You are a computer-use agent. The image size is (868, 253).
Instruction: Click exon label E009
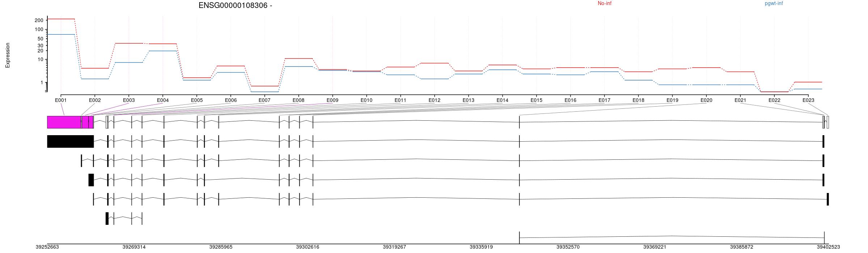pyautogui.click(x=332, y=100)
